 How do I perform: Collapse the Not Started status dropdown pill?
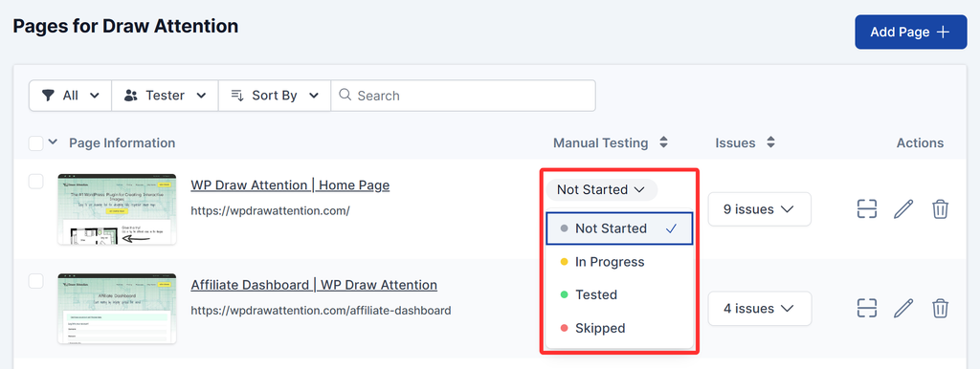click(601, 189)
